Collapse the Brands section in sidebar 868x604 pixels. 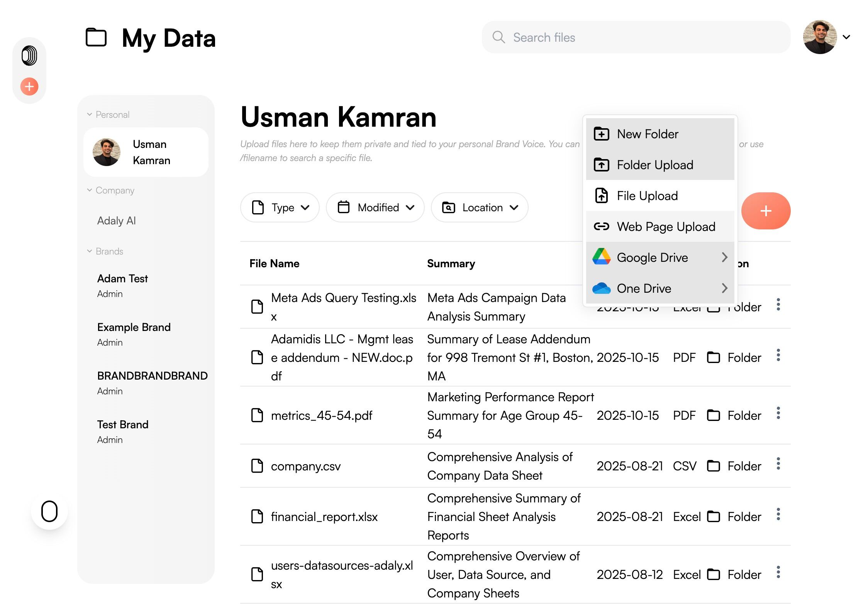[90, 251]
